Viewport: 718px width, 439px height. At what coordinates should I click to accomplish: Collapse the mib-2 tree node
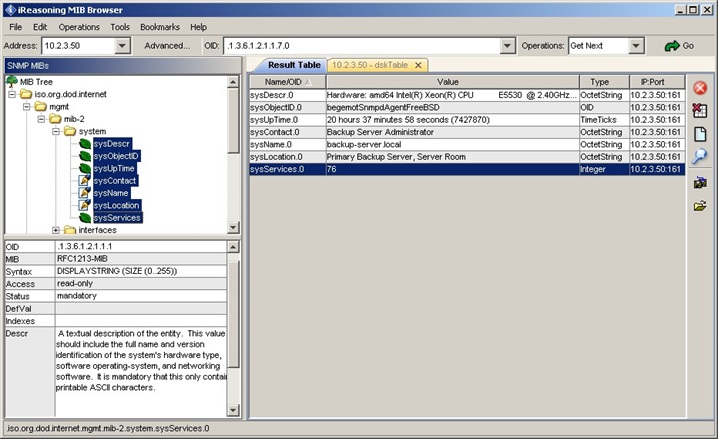[41, 119]
